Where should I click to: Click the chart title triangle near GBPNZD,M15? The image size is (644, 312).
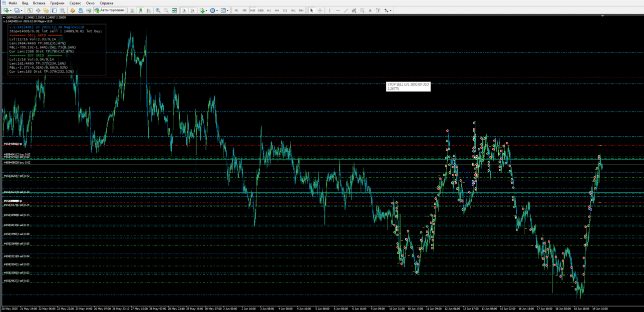(4, 17)
